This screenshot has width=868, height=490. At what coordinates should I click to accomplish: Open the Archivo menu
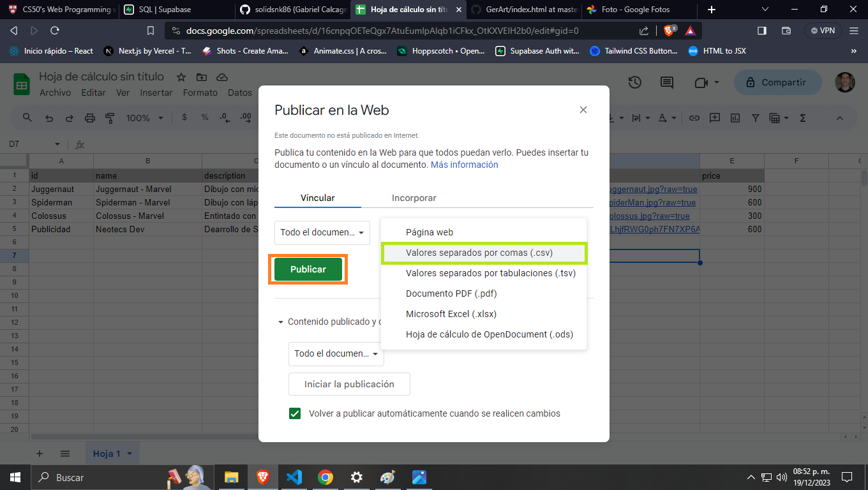[56, 93]
